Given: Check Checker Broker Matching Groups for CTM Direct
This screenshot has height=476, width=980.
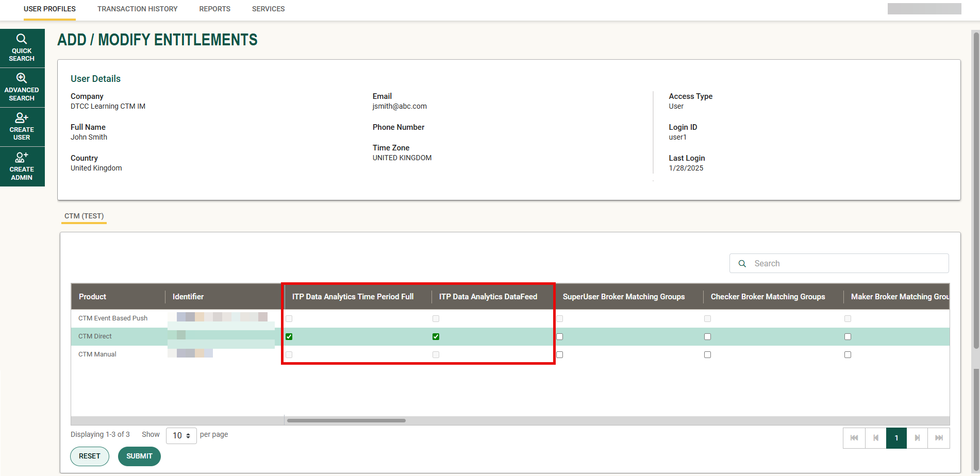Looking at the screenshot, I should click(x=707, y=336).
